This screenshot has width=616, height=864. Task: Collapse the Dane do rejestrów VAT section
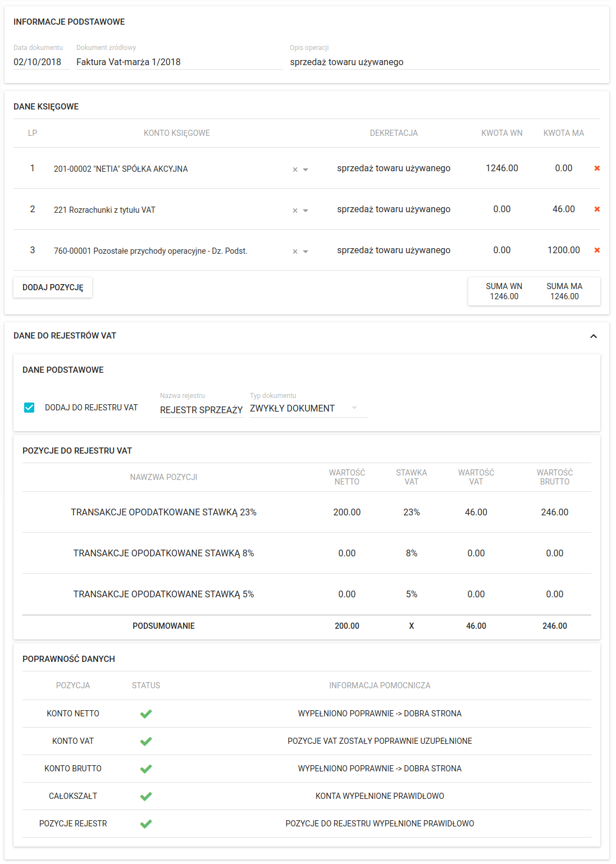594,336
